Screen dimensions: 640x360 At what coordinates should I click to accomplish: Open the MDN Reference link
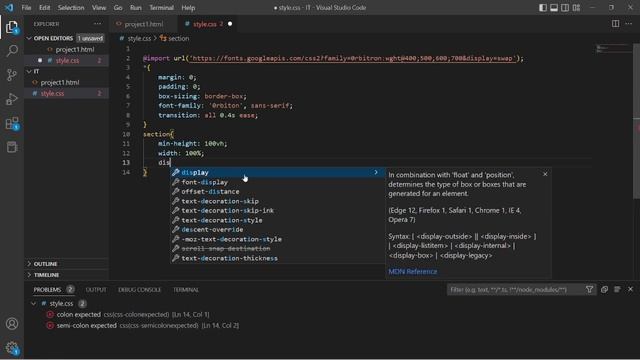(413, 271)
